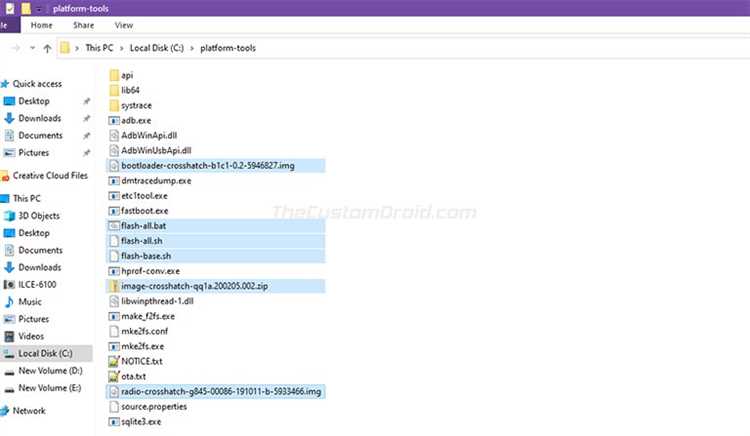Expand the Local Disk (C:) breadcrumb chevron
750x436 pixels.
click(193, 48)
